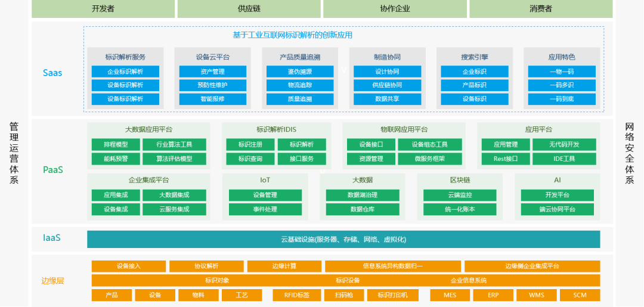The image size is (644, 307).
Task: Open the 微服务框架 box
Action: pos(430,159)
